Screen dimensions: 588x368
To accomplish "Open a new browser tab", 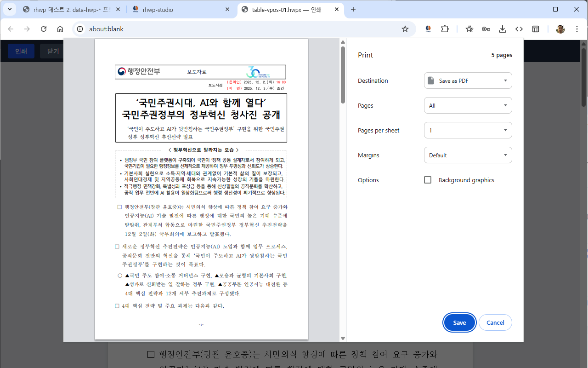I will coord(353,9).
